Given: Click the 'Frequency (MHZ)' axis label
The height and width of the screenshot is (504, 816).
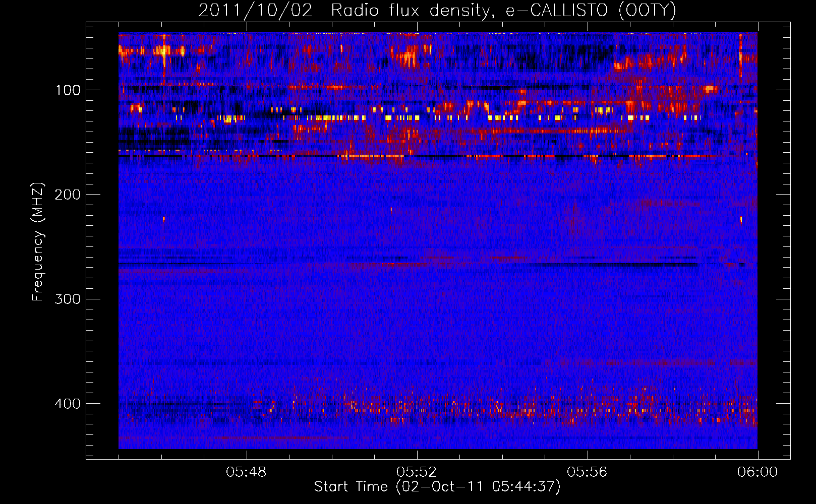Looking at the screenshot, I should [x=38, y=241].
